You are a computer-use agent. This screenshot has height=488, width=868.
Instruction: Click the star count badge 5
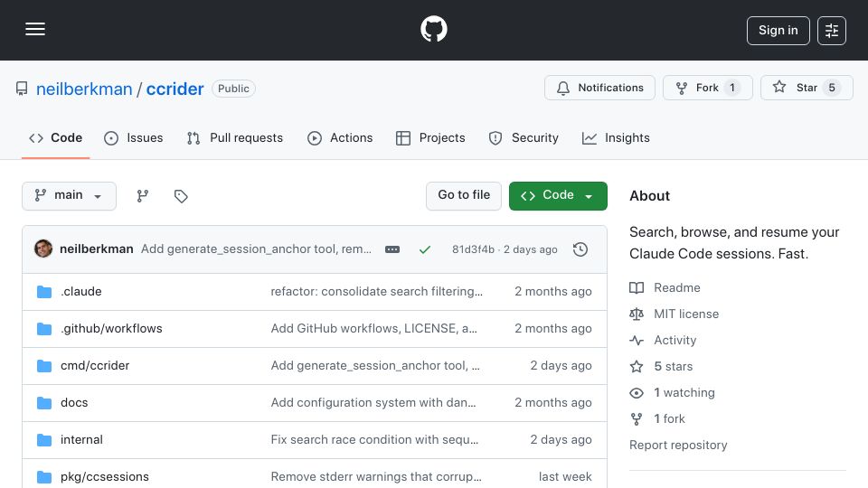832,88
